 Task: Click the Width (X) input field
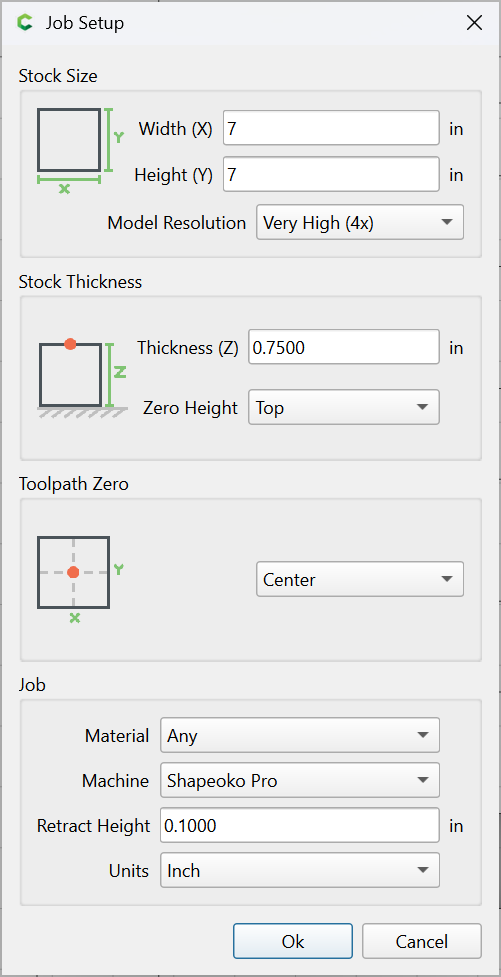point(332,128)
